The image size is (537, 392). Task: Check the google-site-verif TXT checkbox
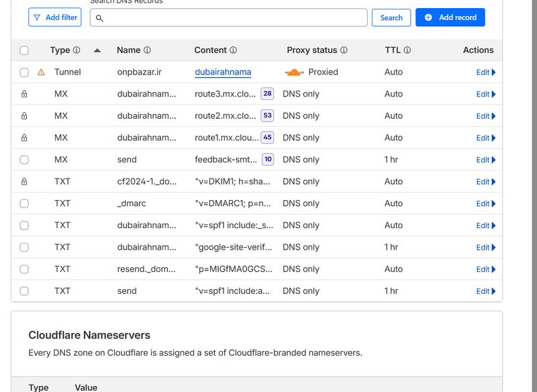coord(24,248)
